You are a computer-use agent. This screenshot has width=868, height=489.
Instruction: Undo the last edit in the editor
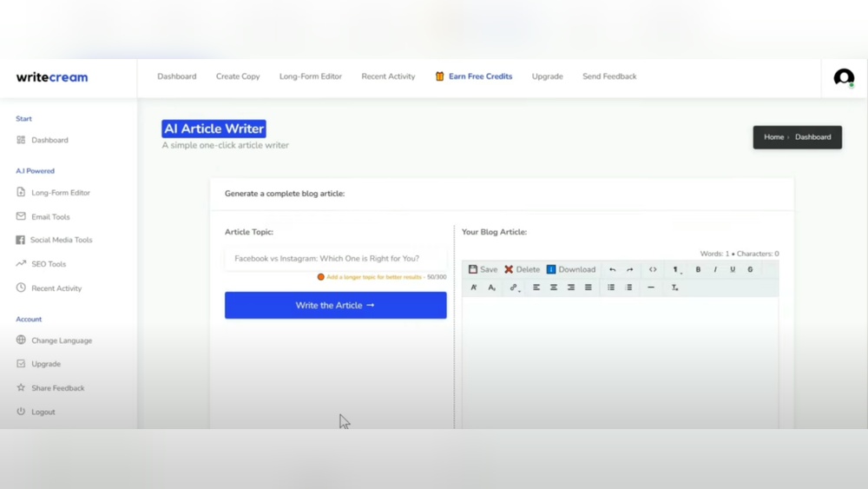pyautogui.click(x=613, y=270)
